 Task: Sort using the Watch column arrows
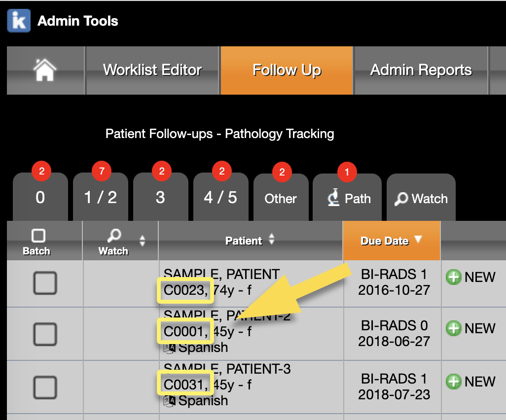[x=143, y=241]
